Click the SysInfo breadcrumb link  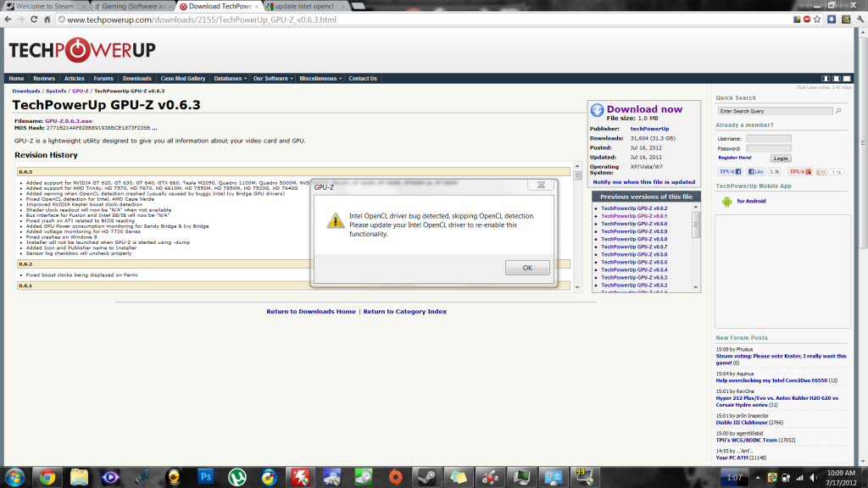[x=56, y=91]
